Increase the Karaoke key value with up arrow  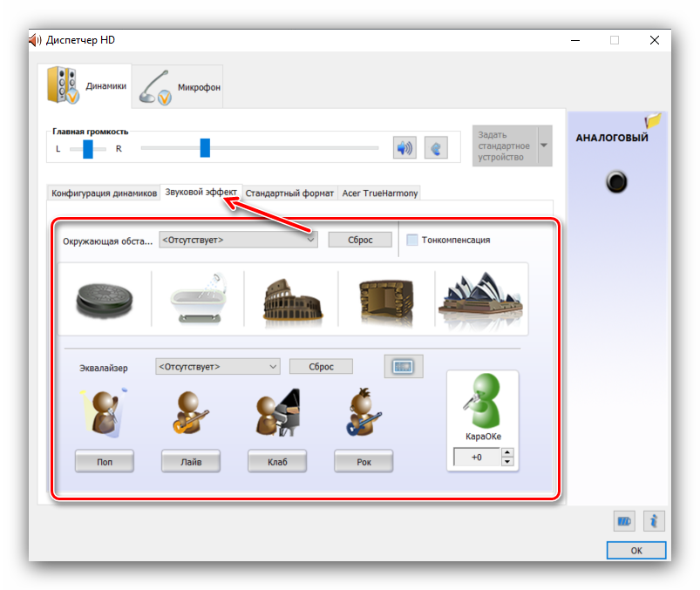tap(507, 452)
